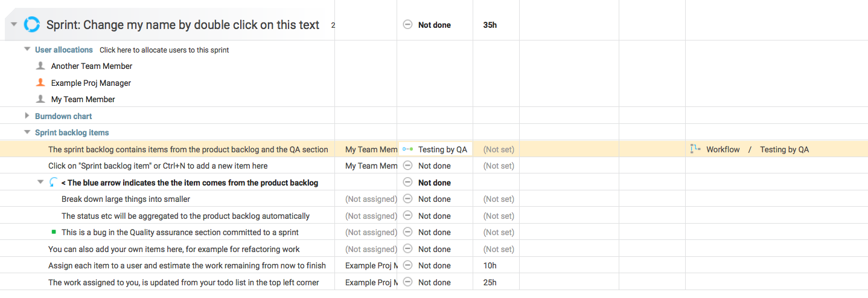
Task: Collapse the Sprint backlog items section
Action: [x=27, y=132]
